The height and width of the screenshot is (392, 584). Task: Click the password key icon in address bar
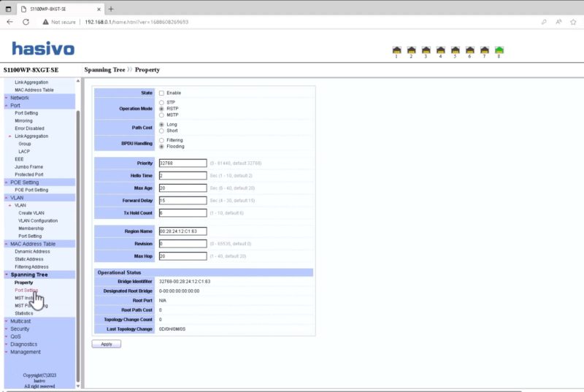point(544,22)
